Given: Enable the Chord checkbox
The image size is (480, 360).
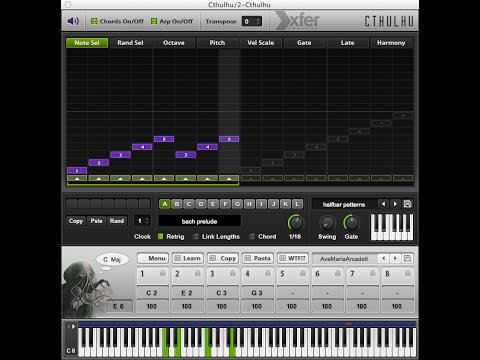Looking at the screenshot, I should tap(252, 236).
